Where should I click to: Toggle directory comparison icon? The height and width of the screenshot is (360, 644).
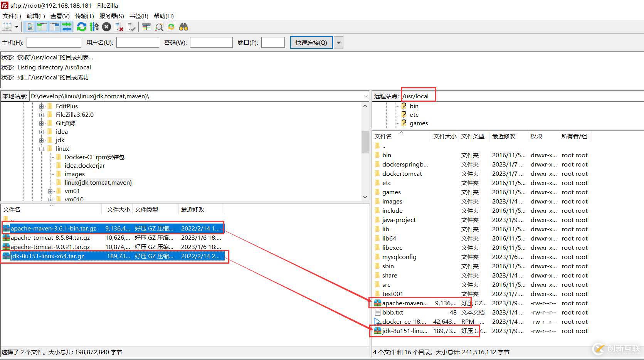coord(159,27)
